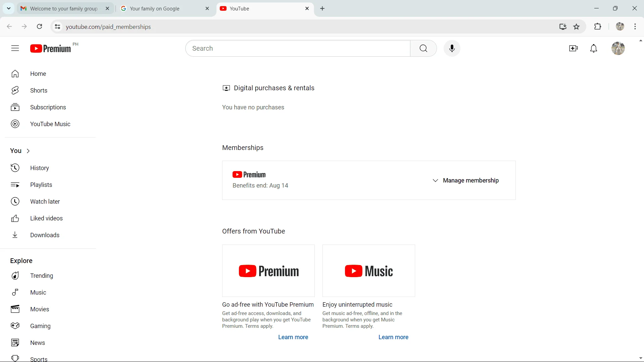This screenshot has width=644, height=362.
Task: Close the Welcome to your family group tab
Action: click(107, 9)
